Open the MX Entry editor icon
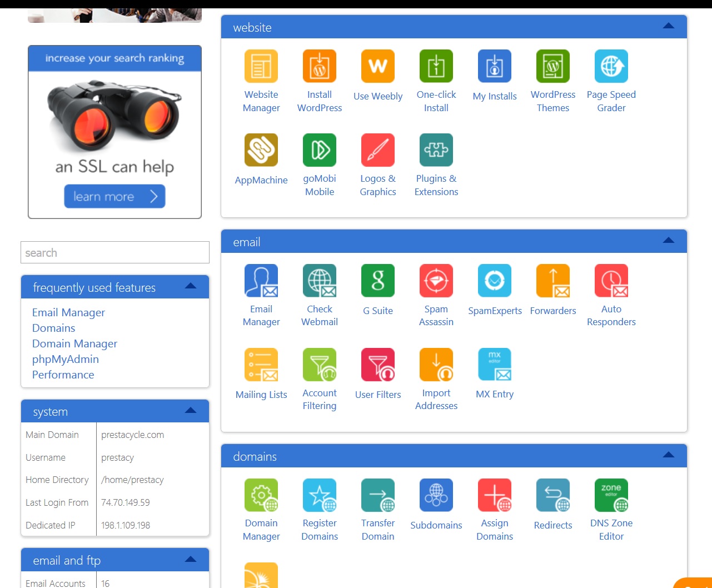The width and height of the screenshot is (712, 588). (494, 365)
